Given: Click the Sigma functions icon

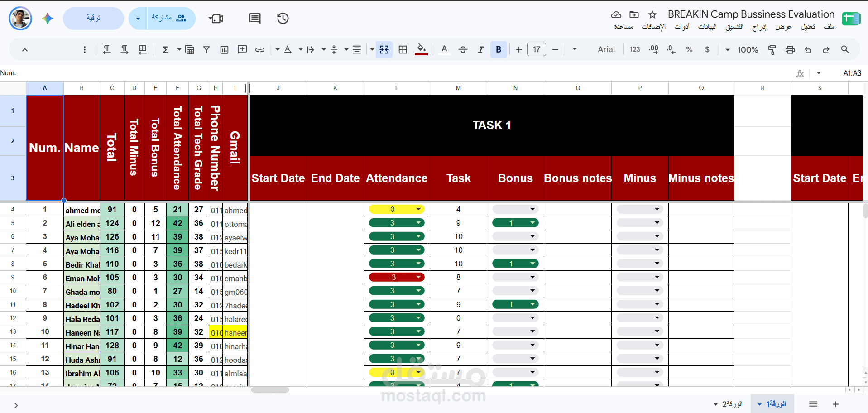Looking at the screenshot, I should 165,50.
